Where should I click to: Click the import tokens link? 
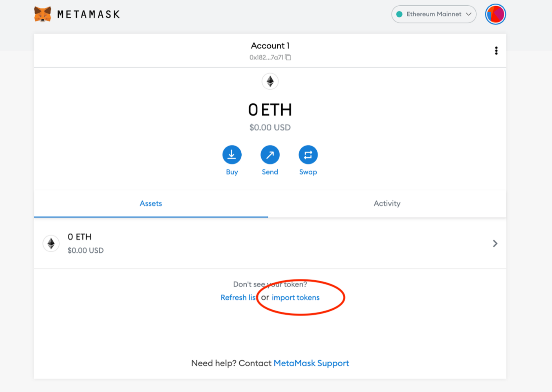click(x=296, y=297)
